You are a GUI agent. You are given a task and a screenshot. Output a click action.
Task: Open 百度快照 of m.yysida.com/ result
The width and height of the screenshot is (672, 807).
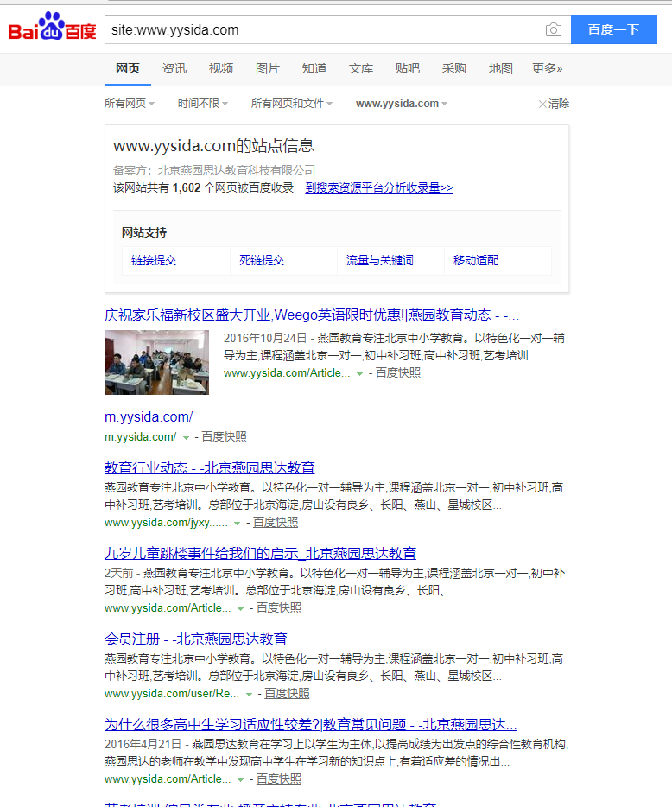click(224, 437)
